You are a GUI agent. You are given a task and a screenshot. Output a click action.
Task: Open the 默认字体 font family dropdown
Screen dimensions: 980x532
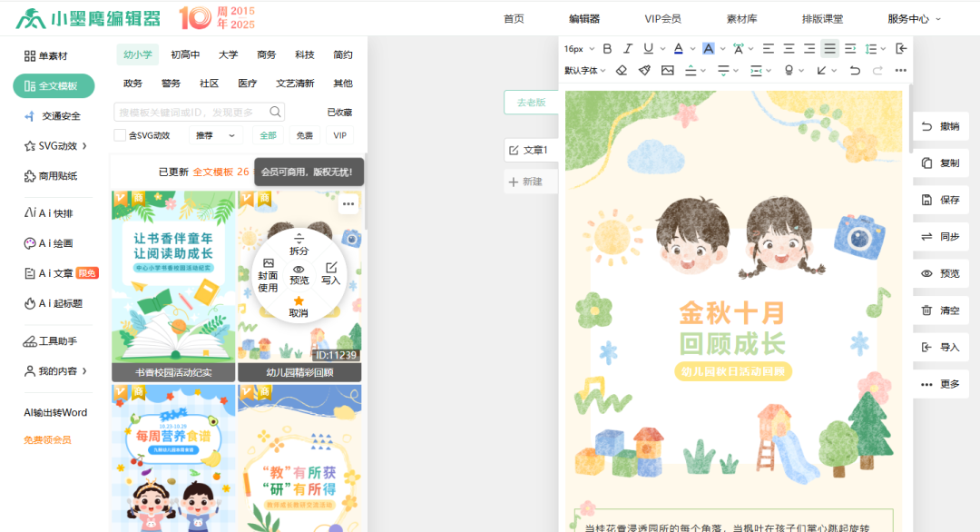pyautogui.click(x=581, y=70)
